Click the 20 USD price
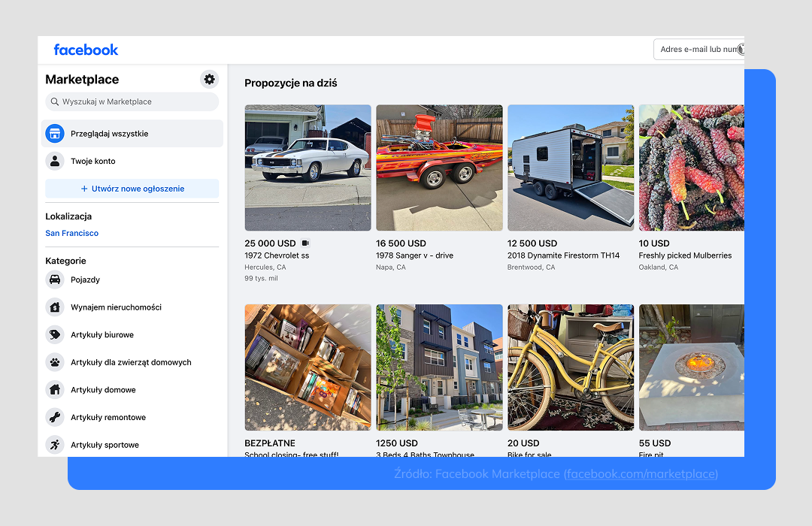The width and height of the screenshot is (812, 526). tap(523, 443)
